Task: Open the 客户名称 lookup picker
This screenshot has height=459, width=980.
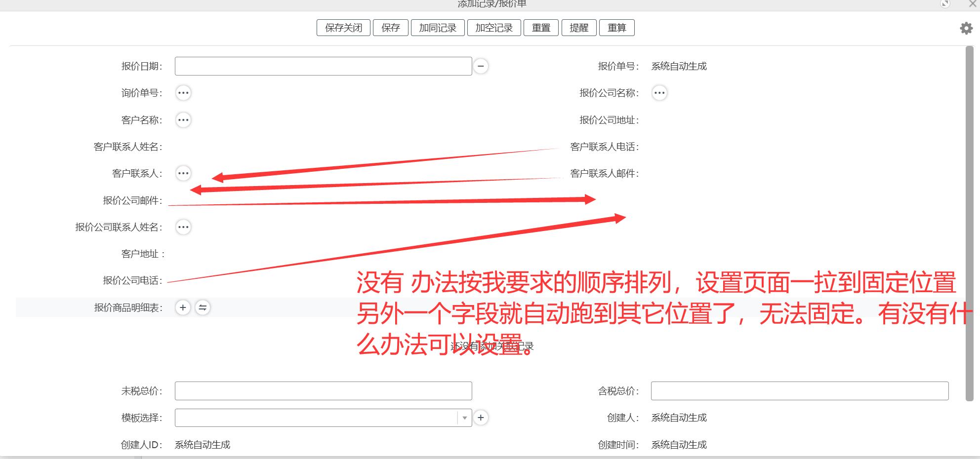Action: [x=183, y=120]
